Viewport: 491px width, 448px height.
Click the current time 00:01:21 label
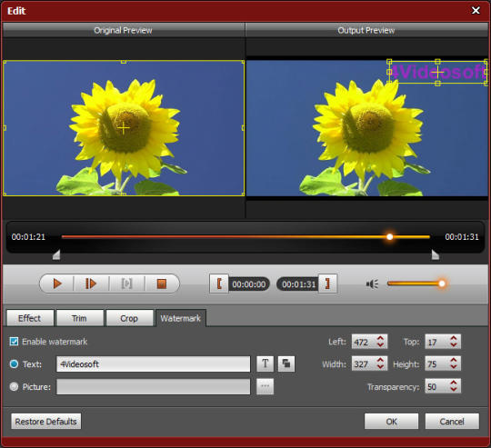(28, 237)
